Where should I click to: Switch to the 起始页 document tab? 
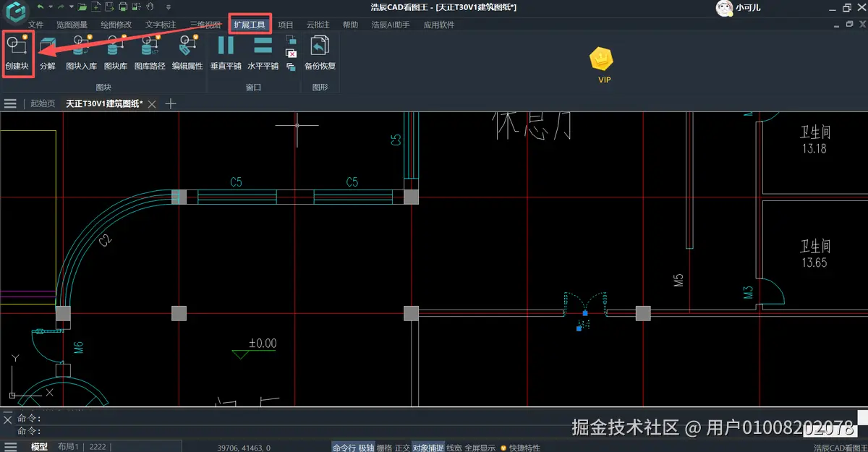tap(43, 104)
